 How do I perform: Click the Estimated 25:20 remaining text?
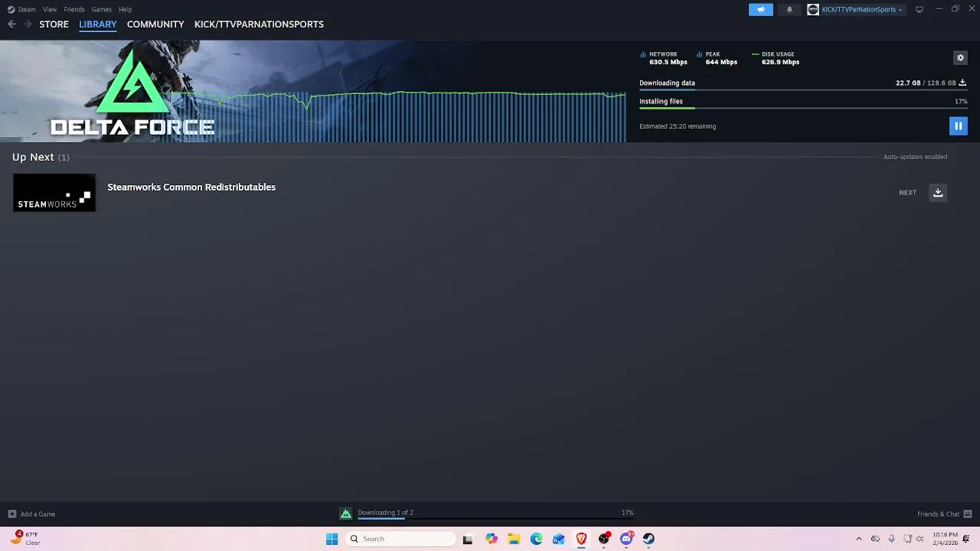(678, 126)
